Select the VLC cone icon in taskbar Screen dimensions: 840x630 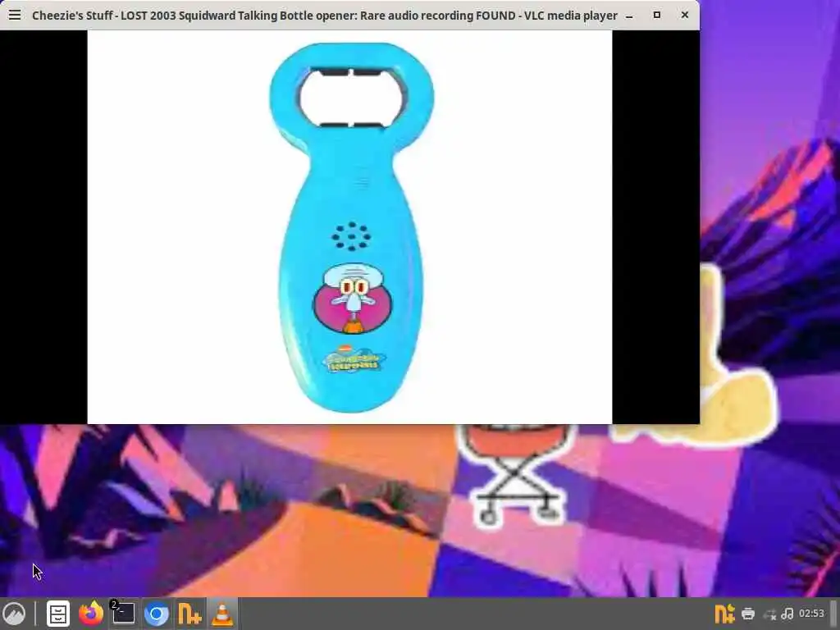[222, 614]
